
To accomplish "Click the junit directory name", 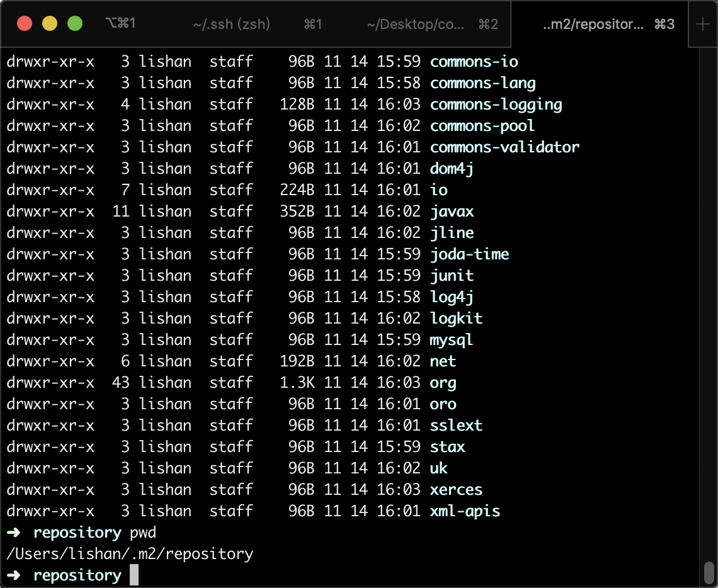I will pyautogui.click(x=452, y=276).
